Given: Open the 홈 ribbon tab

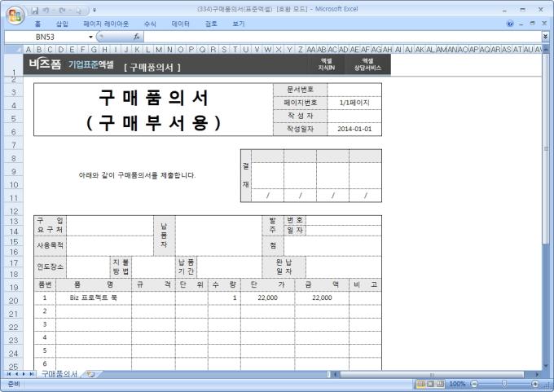Looking at the screenshot, I should 37,24.
